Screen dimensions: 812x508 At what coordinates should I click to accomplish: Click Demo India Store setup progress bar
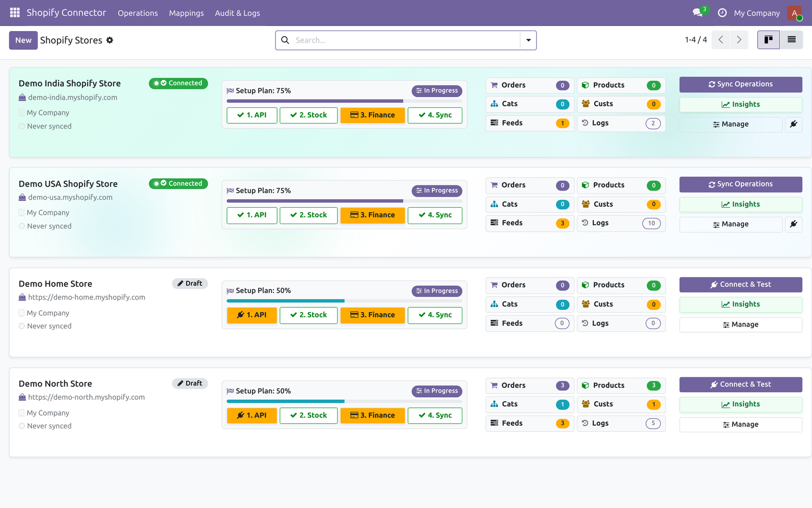point(345,101)
